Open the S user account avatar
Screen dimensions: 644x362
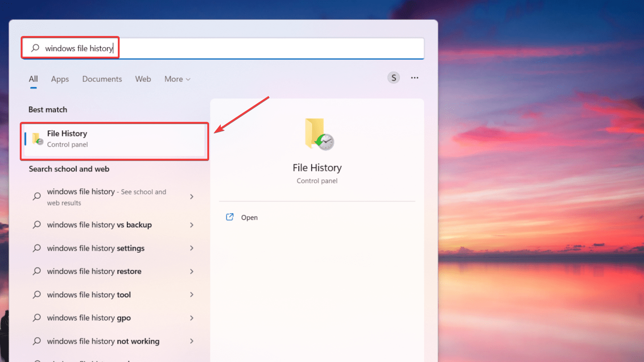[x=394, y=78]
